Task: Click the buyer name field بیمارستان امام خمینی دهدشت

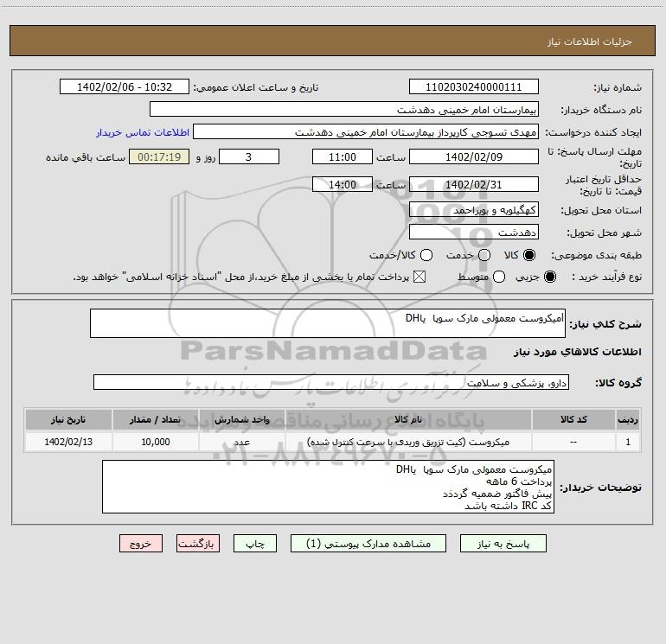Action: [x=344, y=109]
